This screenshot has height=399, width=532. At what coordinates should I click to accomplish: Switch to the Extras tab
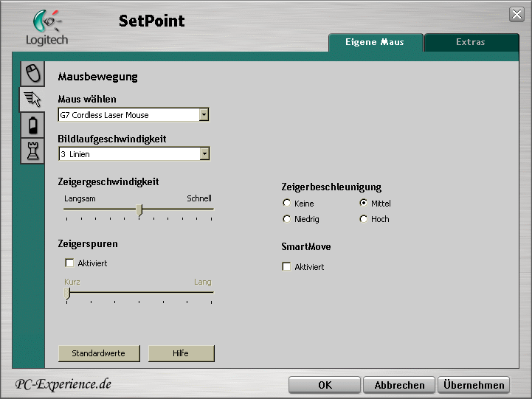point(471,42)
